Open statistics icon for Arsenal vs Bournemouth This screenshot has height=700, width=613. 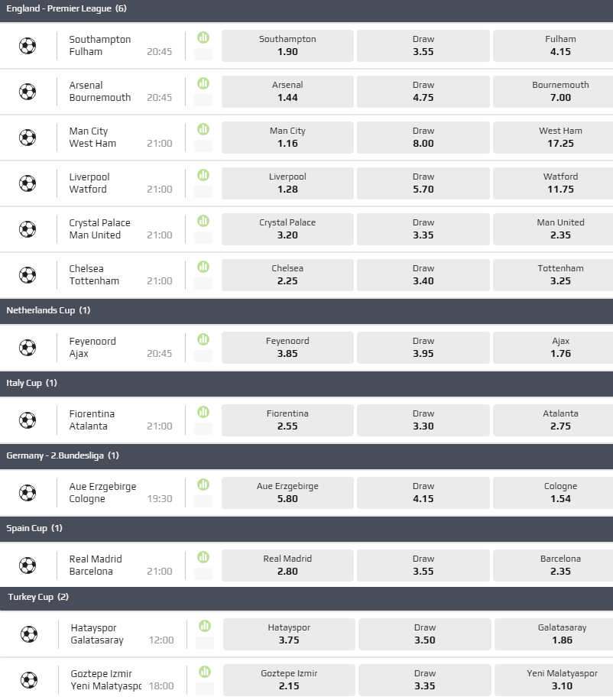[203, 83]
